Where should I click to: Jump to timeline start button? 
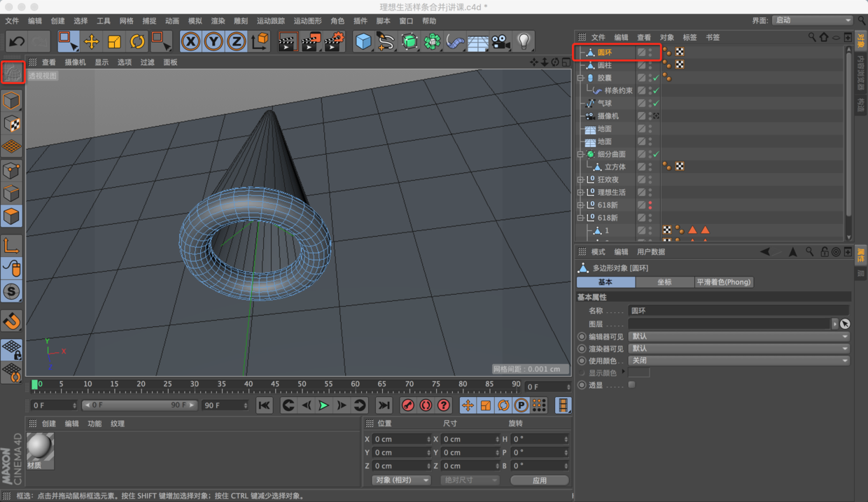pyautogui.click(x=264, y=405)
